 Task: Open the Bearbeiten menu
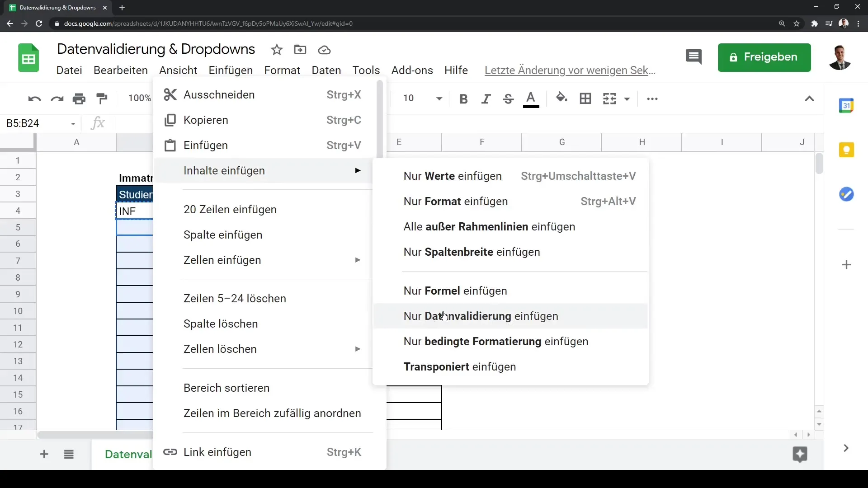pyautogui.click(x=121, y=70)
